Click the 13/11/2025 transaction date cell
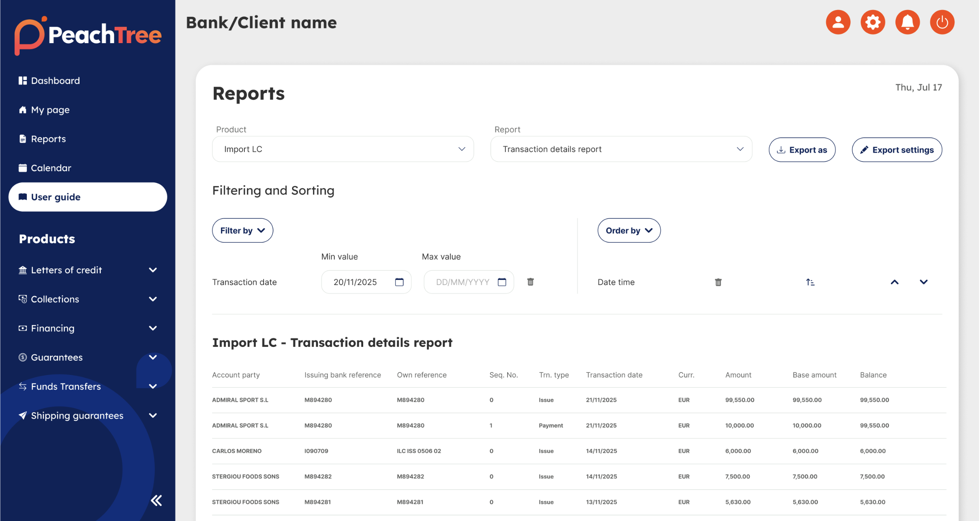 (601, 502)
